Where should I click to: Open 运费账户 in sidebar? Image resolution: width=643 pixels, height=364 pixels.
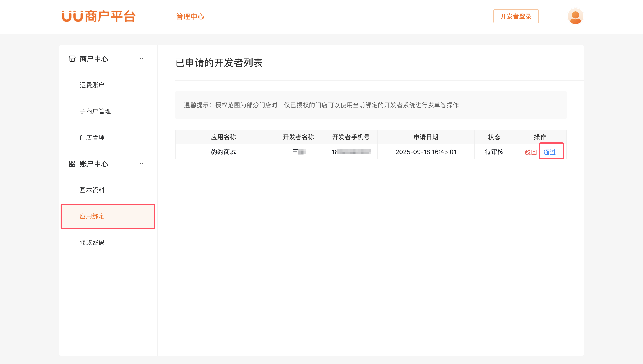click(92, 85)
